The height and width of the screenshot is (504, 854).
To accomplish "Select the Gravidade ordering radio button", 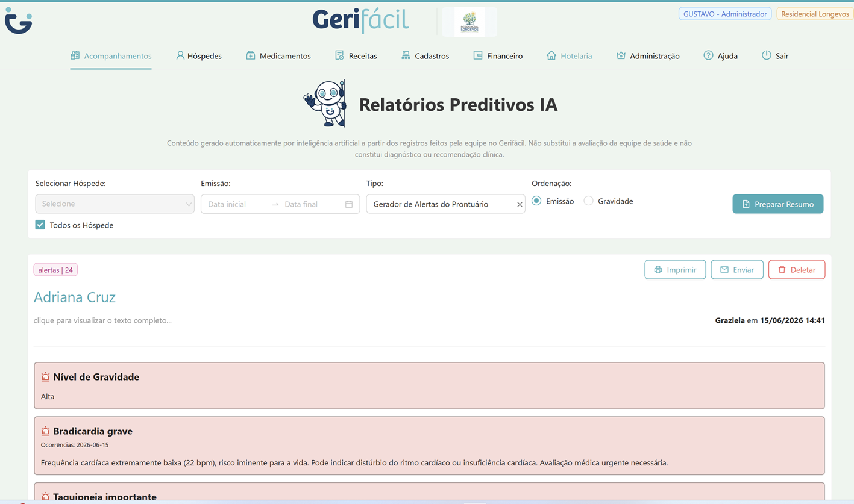I will click(x=588, y=201).
